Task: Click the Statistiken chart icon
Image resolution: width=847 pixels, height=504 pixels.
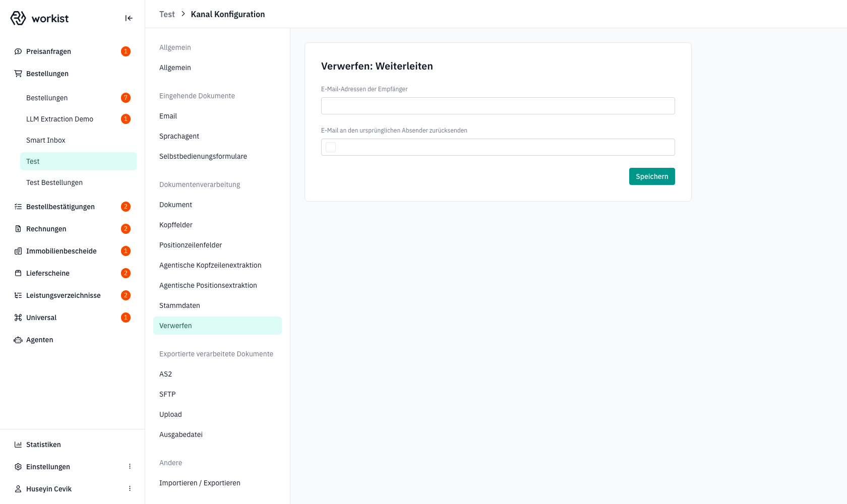Action: coord(18,445)
